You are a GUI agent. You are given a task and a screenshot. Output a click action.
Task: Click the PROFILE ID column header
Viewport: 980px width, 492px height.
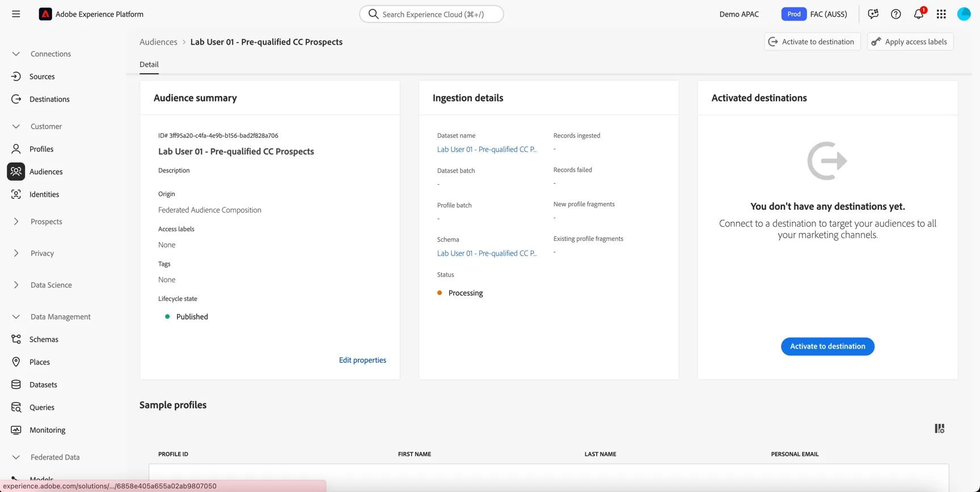click(x=173, y=454)
